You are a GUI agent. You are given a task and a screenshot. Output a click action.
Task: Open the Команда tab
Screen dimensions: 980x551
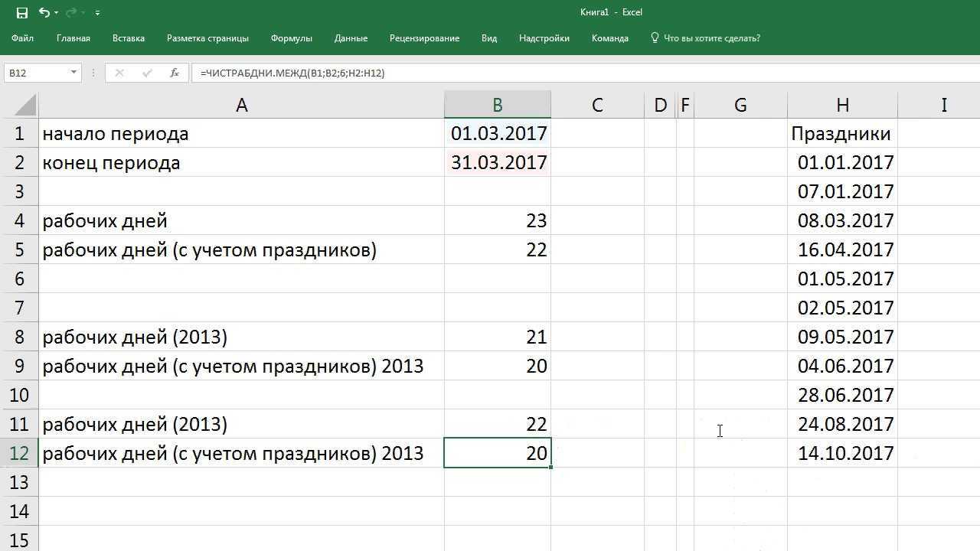pyautogui.click(x=609, y=38)
